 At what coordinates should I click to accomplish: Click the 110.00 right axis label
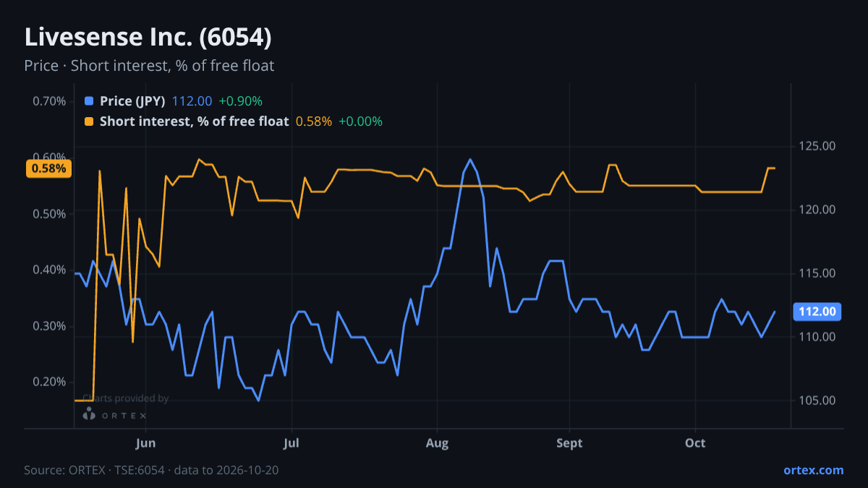point(817,337)
